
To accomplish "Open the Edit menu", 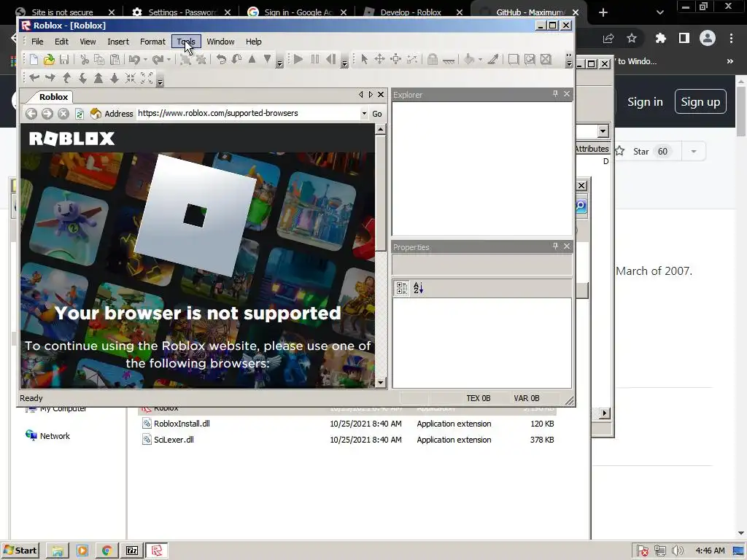I will [x=61, y=42].
